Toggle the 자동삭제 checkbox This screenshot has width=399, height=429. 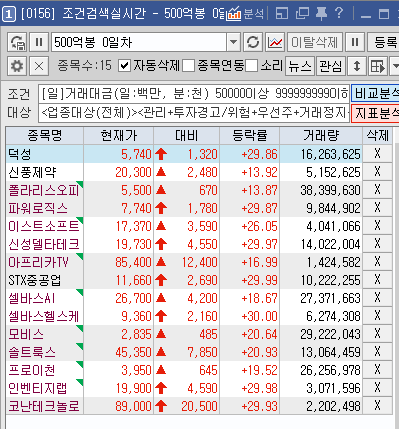click(124, 66)
